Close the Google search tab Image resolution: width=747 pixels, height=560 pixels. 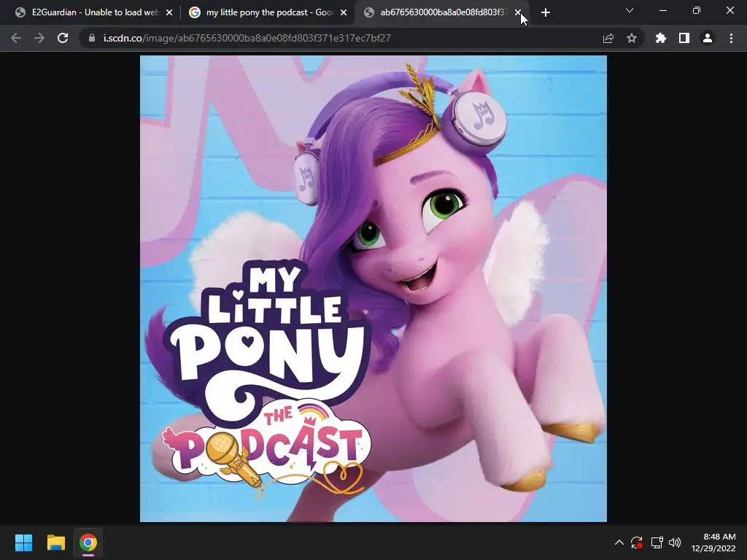coord(344,13)
